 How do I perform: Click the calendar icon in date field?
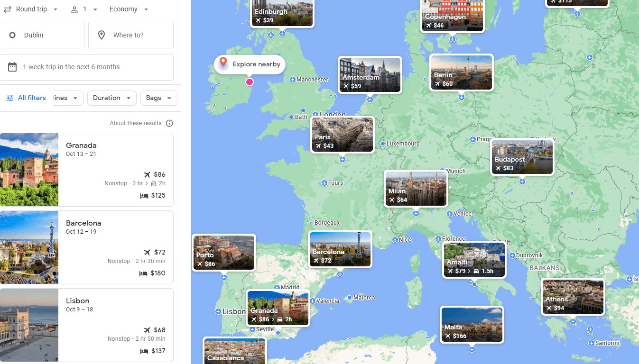pyautogui.click(x=12, y=67)
